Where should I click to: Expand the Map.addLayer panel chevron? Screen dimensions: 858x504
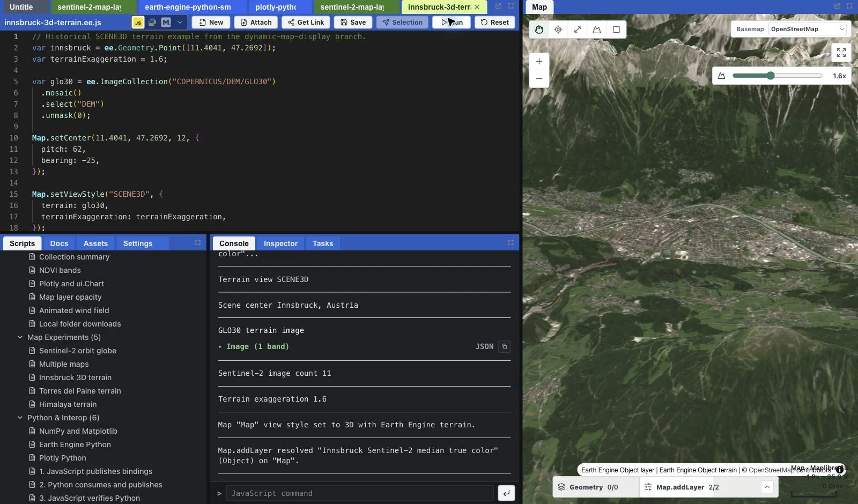pos(767,487)
